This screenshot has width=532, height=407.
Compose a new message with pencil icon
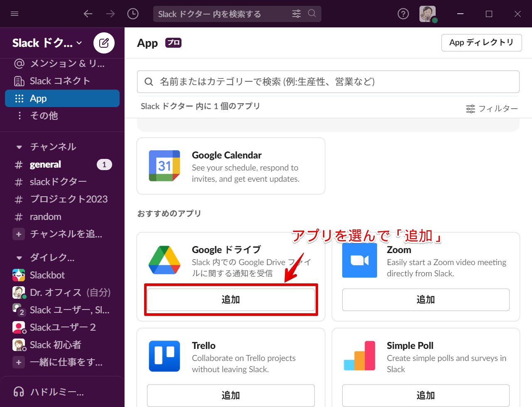(104, 43)
